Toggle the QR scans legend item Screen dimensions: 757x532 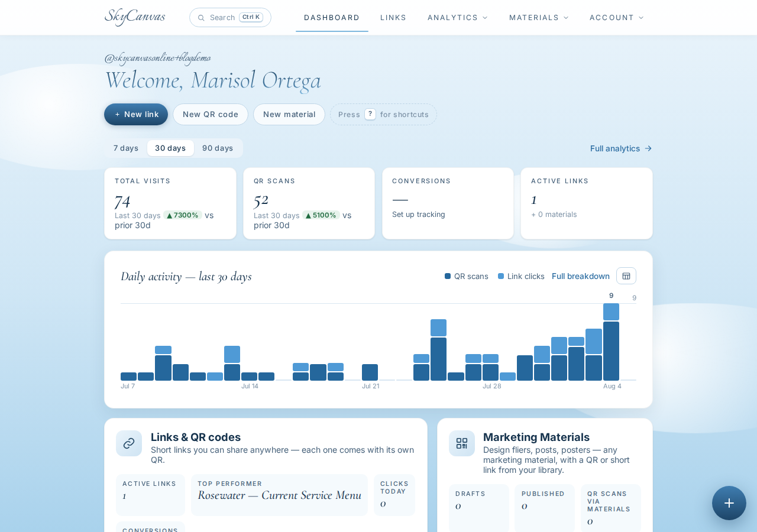coord(467,276)
